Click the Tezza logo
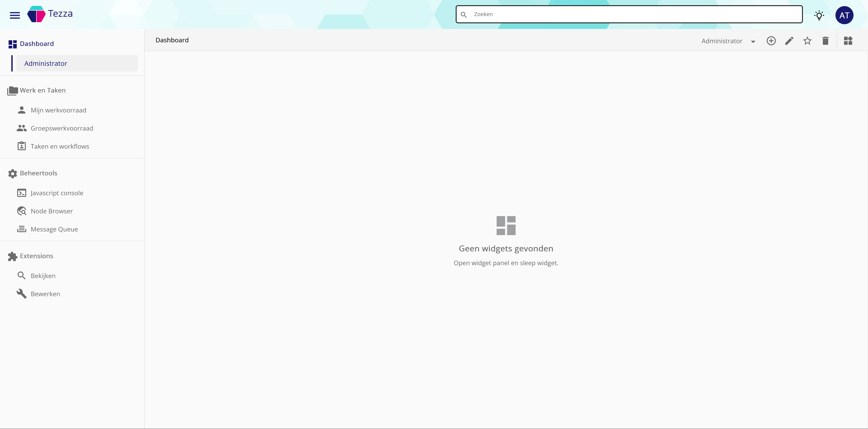The height and width of the screenshot is (429, 868). point(50,14)
